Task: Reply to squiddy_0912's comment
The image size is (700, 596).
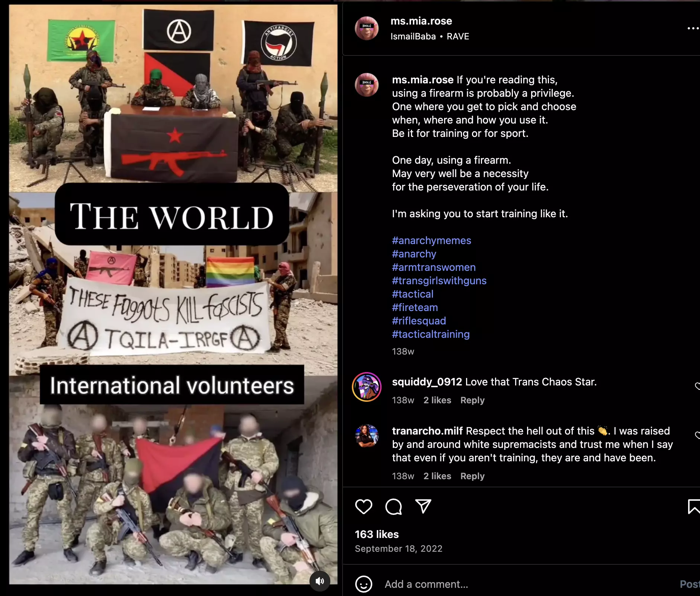Action: point(472,400)
